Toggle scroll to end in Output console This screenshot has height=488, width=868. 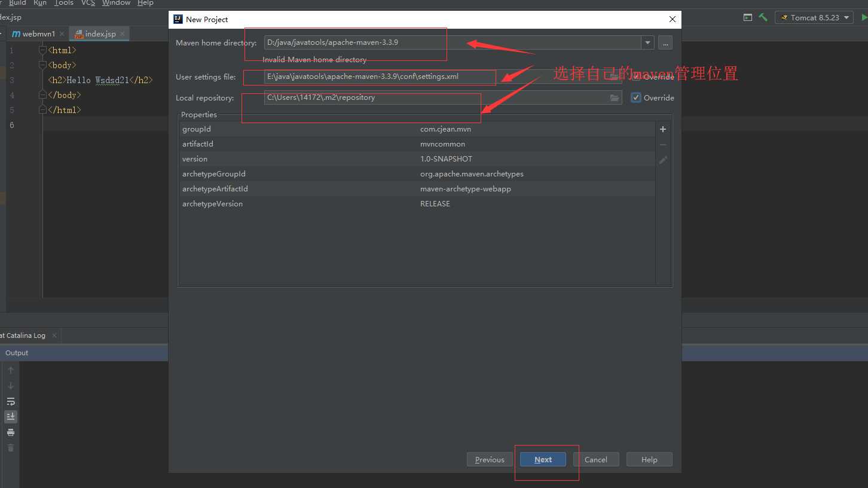11,417
